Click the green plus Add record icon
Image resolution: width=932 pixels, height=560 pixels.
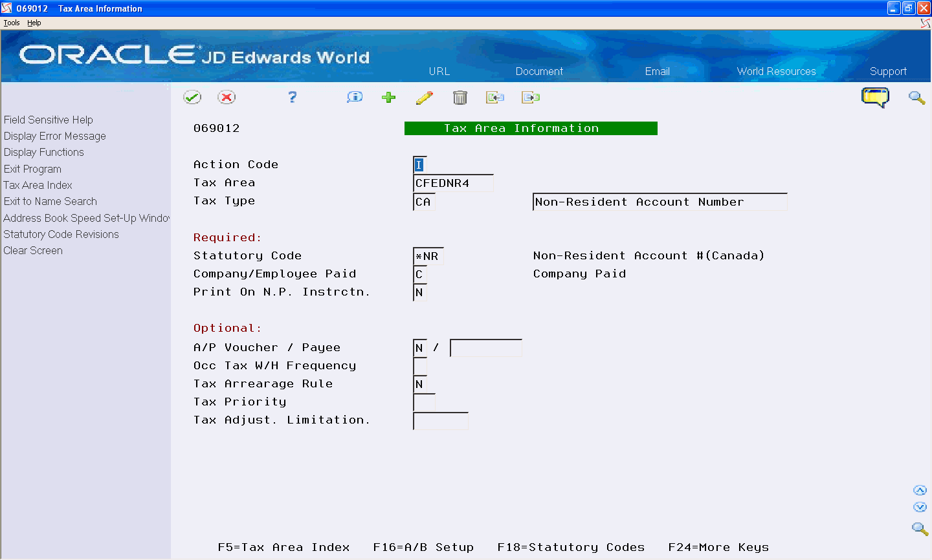(388, 97)
